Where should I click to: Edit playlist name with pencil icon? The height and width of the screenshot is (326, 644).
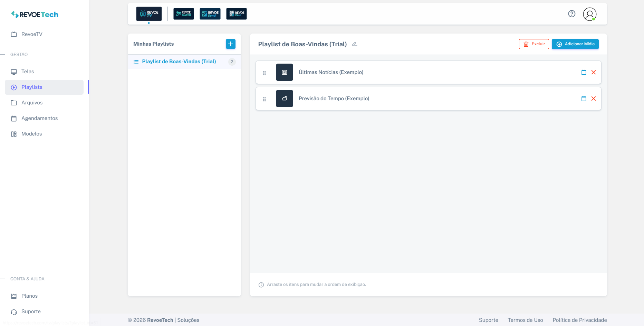pos(354,44)
